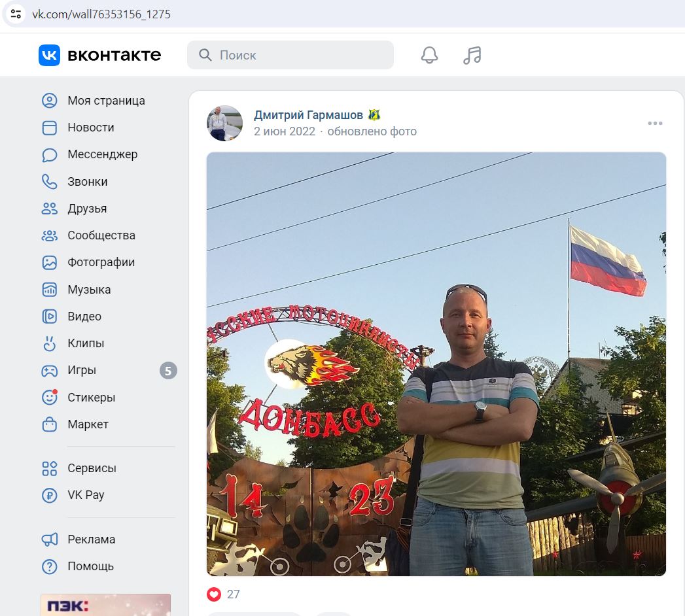The image size is (685, 616).
Task: Open Друзья list
Action: (x=88, y=209)
